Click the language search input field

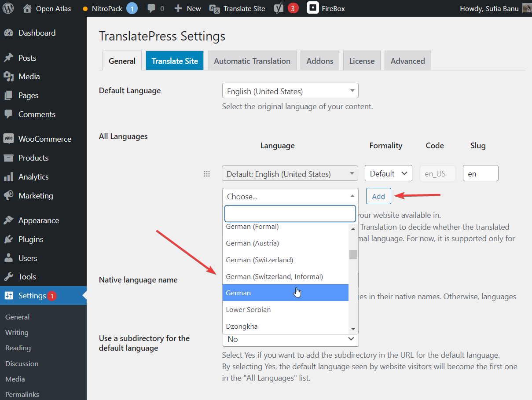pyautogui.click(x=290, y=213)
